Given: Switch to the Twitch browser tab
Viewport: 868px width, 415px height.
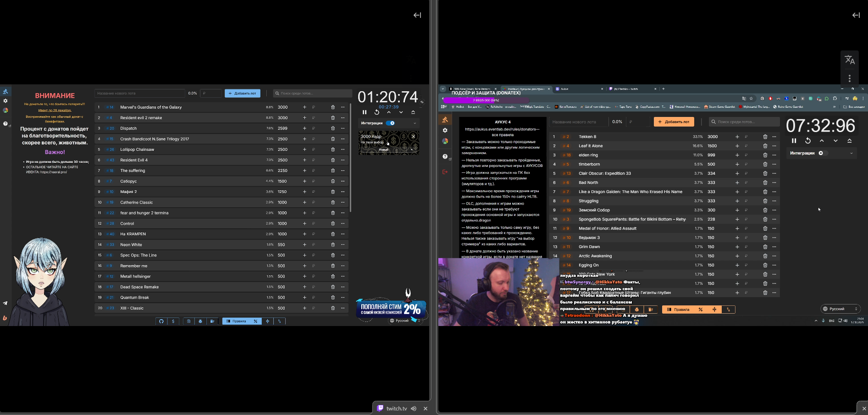Looking at the screenshot, I should 632,89.
